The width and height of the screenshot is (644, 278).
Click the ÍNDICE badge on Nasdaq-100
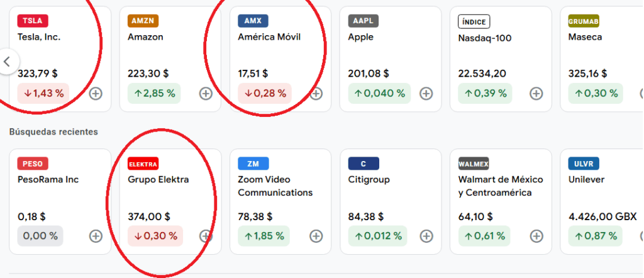coord(474,21)
